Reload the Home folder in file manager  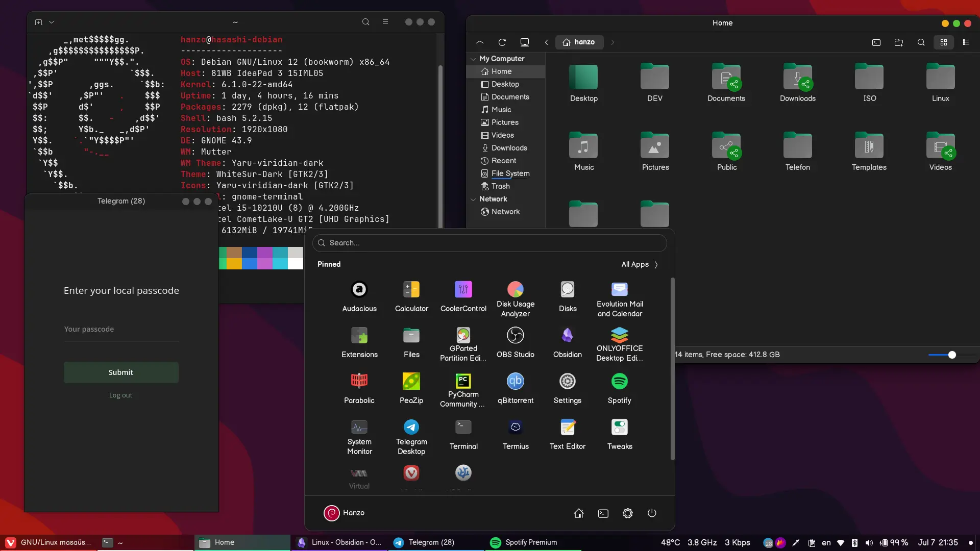pyautogui.click(x=502, y=42)
